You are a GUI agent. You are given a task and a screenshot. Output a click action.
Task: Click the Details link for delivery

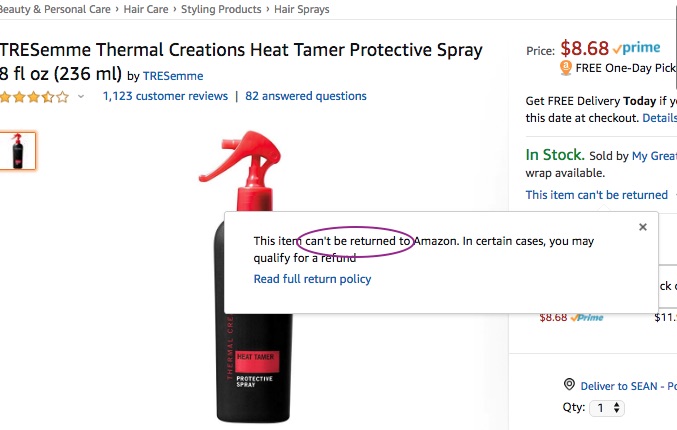[659, 118]
